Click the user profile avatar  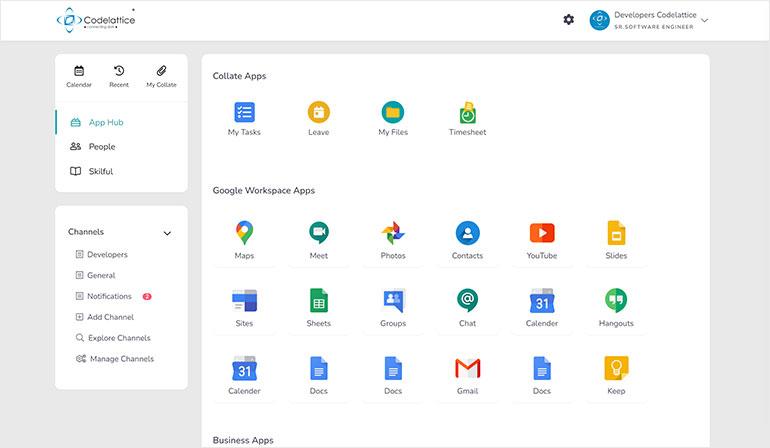(600, 20)
